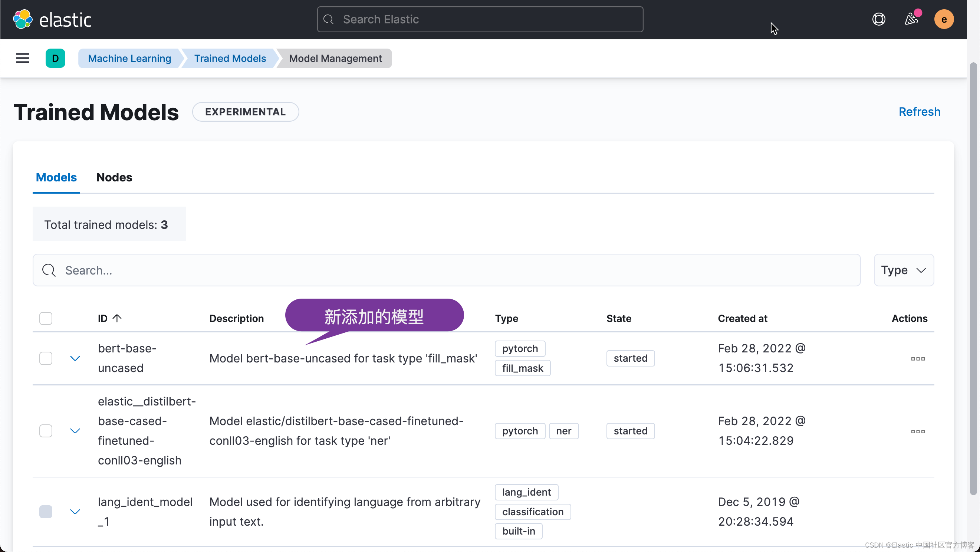This screenshot has height=552, width=980.
Task: Open the hamburger navigation menu
Action: pyautogui.click(x=23, y=58)
